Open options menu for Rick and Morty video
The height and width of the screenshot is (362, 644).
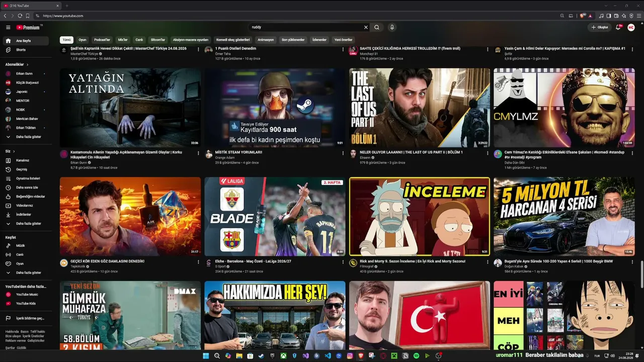point(487,262)
